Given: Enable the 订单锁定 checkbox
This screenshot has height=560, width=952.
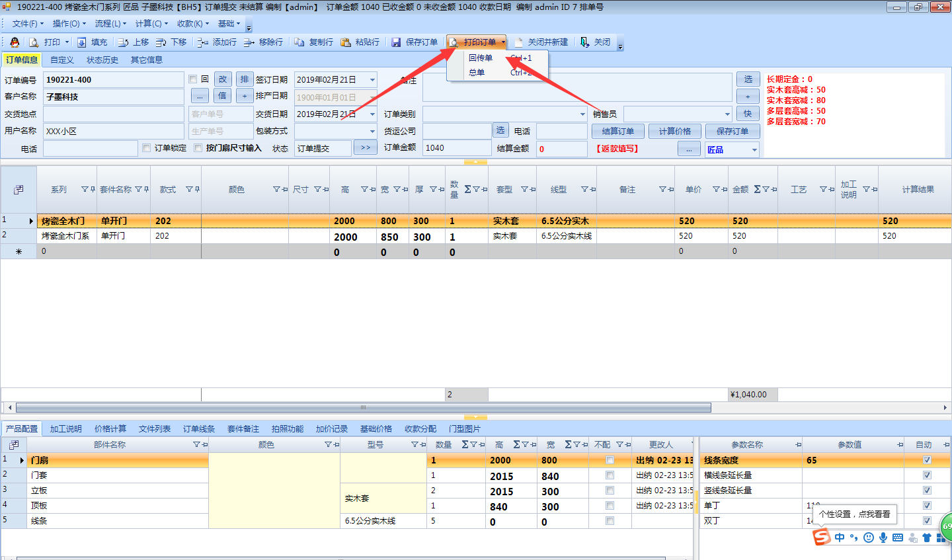Looking at the screenshot, I should tap(147, 148).
